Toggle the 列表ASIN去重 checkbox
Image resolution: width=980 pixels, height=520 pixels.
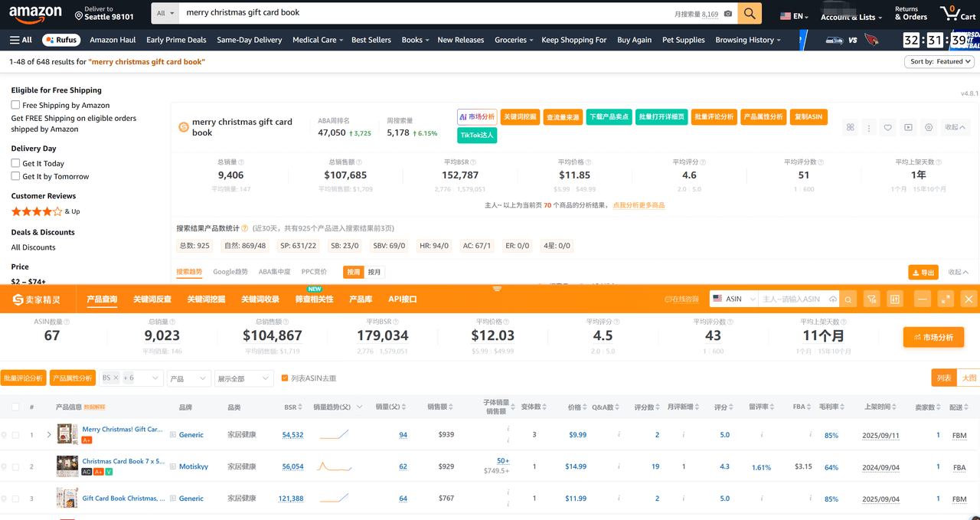click(285, 378)
